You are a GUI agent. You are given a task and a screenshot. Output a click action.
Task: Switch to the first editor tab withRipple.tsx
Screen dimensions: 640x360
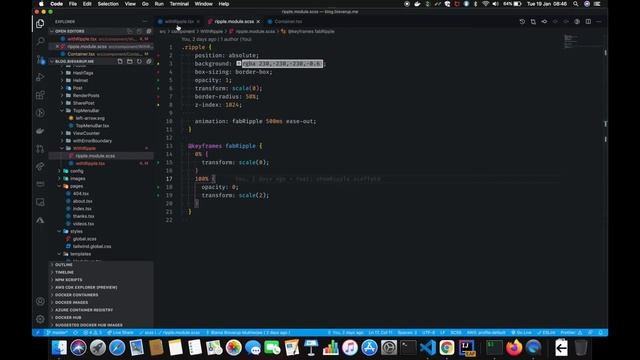179,22
